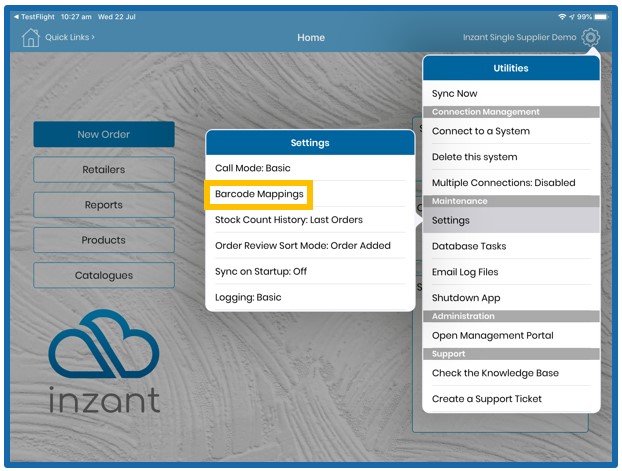Tap Shutdown App
This screenshot has height=471, width=622.
[511, 298]
